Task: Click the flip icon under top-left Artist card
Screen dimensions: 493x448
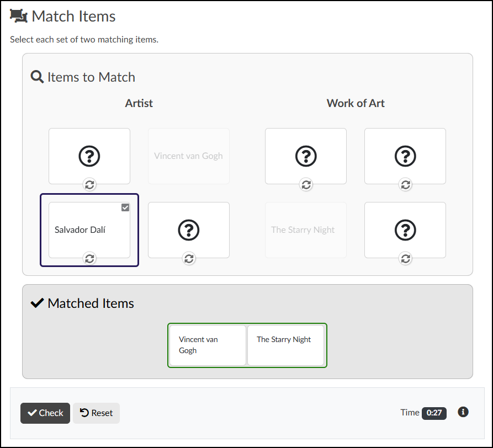Action: tap(89, 185)
